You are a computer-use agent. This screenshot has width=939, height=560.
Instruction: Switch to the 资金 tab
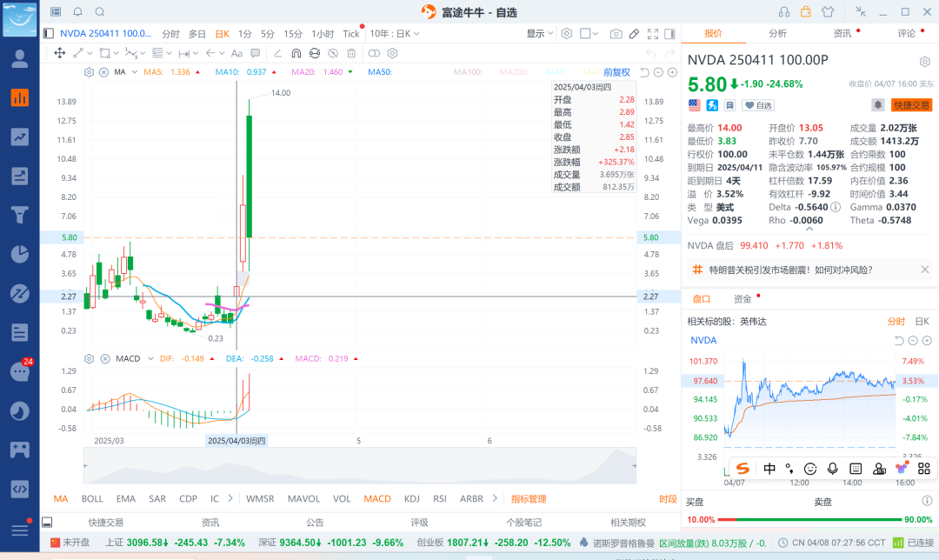point(743,299)
